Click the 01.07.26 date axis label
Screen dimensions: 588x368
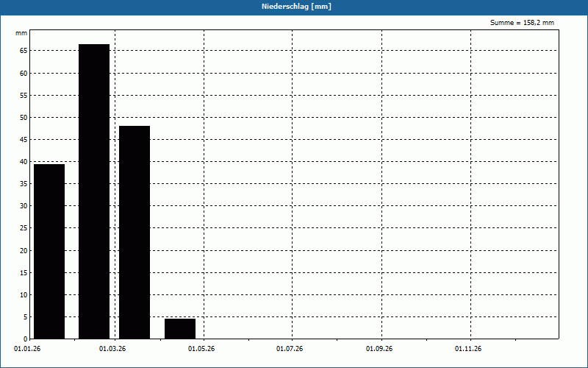[290, 349]
